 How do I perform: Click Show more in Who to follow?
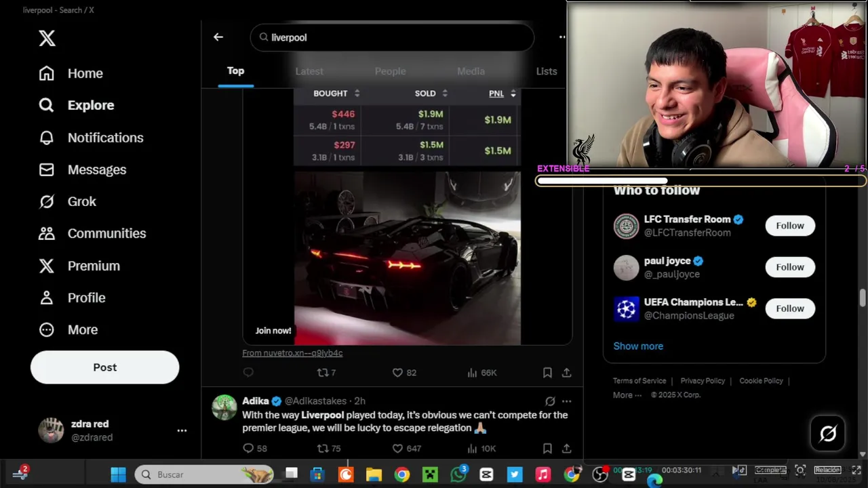pos(638,346)
